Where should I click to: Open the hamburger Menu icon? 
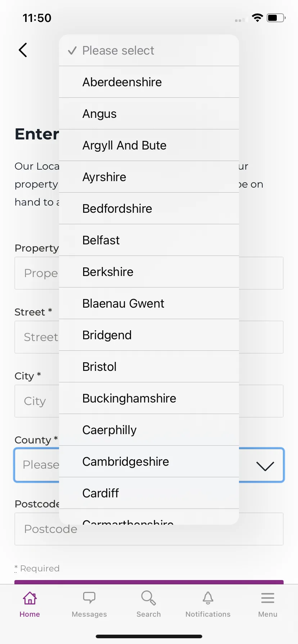[x=268, y=598]
